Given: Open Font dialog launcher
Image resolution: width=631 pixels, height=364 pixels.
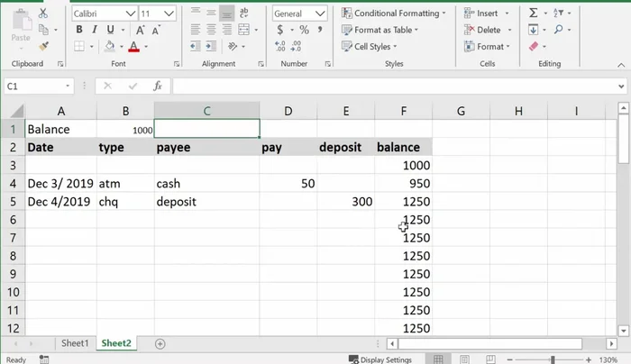Looking at the screenshot, I should pos(177,64).
